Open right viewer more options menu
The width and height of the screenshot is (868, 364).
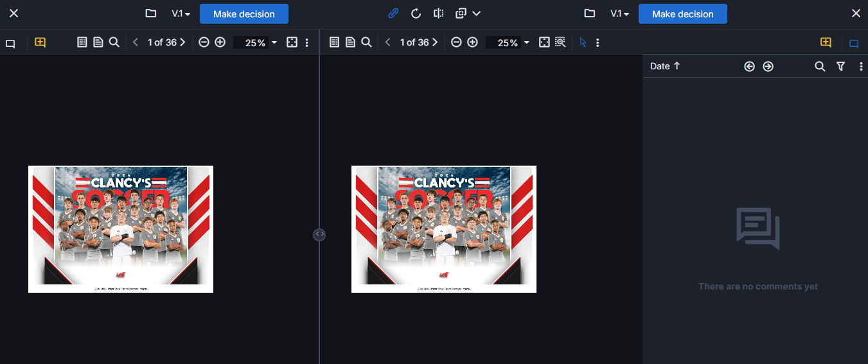coord(598,42)
